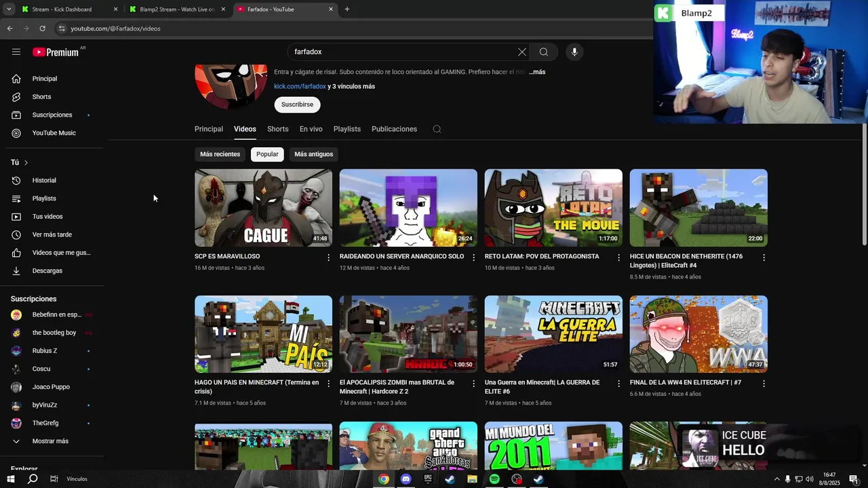Expand the Tú section chevron
868x488 pixels.
(26, 163)
